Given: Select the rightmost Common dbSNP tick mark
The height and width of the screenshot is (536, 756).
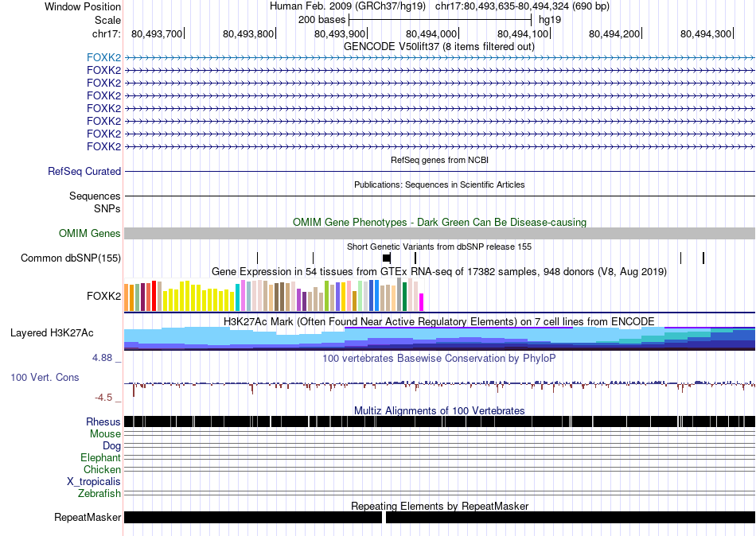Looking at the screenshot, I should 703,258.
